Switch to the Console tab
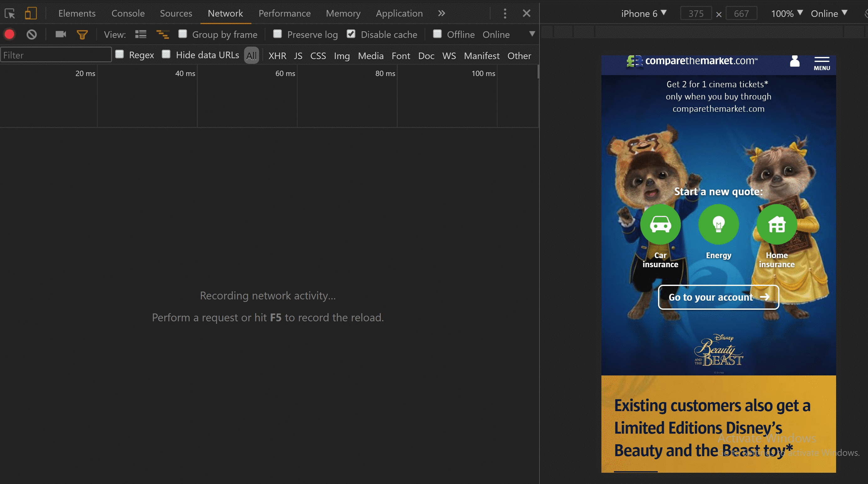The image size is (868, 484). click(x=128, y=13)
